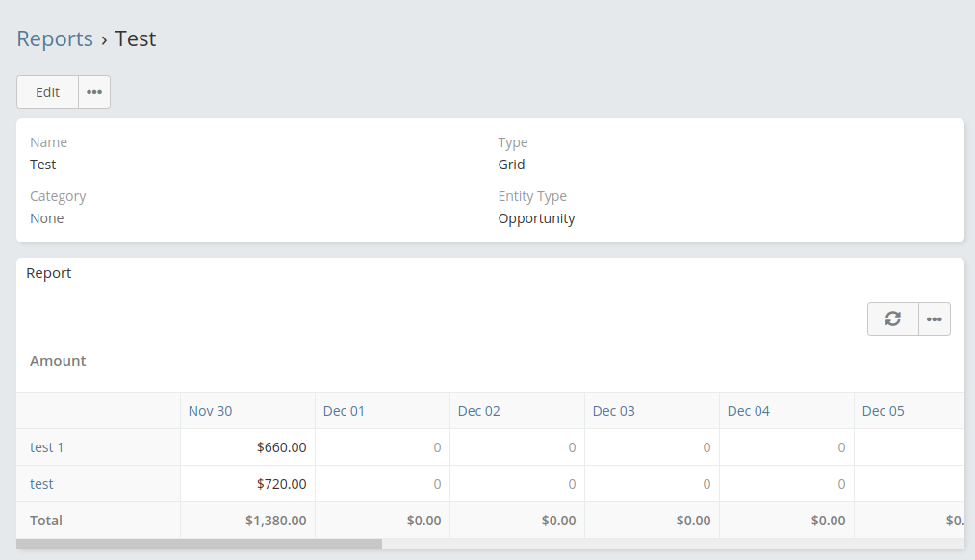This screenshot has height=560, width=975.
Task: Open Nov 30 column header link
Action: [210, 411]
